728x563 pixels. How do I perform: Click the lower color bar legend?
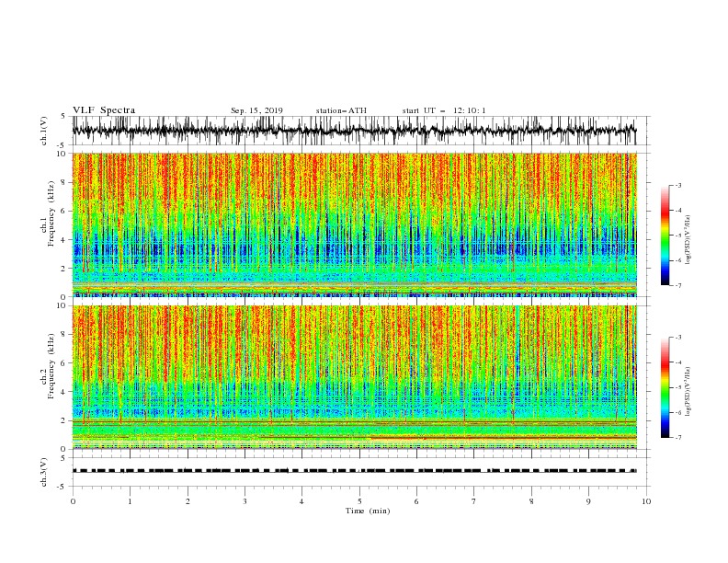tap(665, 387)
